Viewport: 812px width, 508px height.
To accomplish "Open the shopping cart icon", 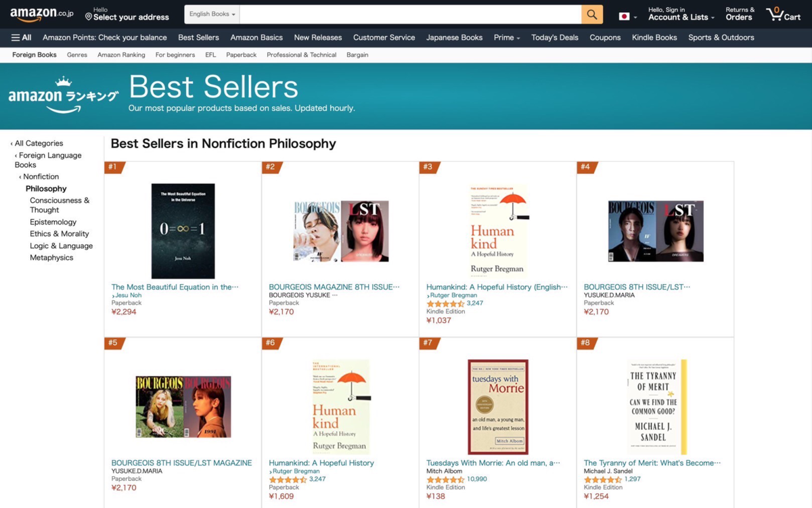I will pyautogui.click(x=783, y=14).
